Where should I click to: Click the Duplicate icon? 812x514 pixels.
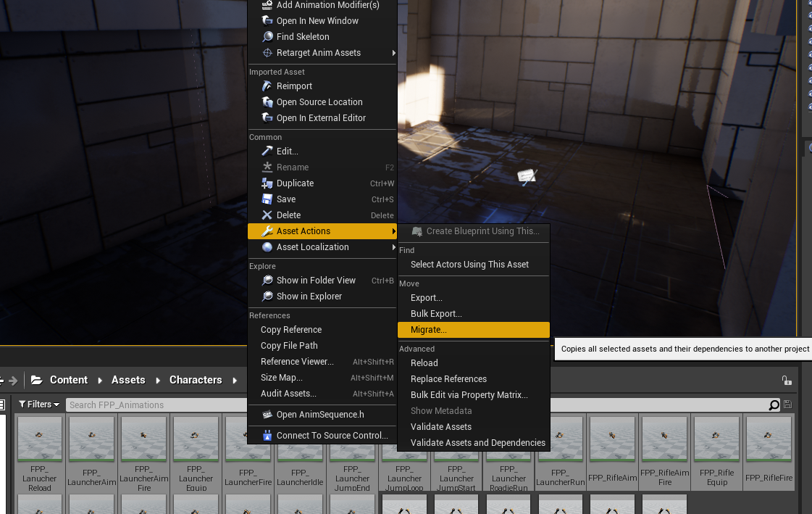click(x=267, y=183)
